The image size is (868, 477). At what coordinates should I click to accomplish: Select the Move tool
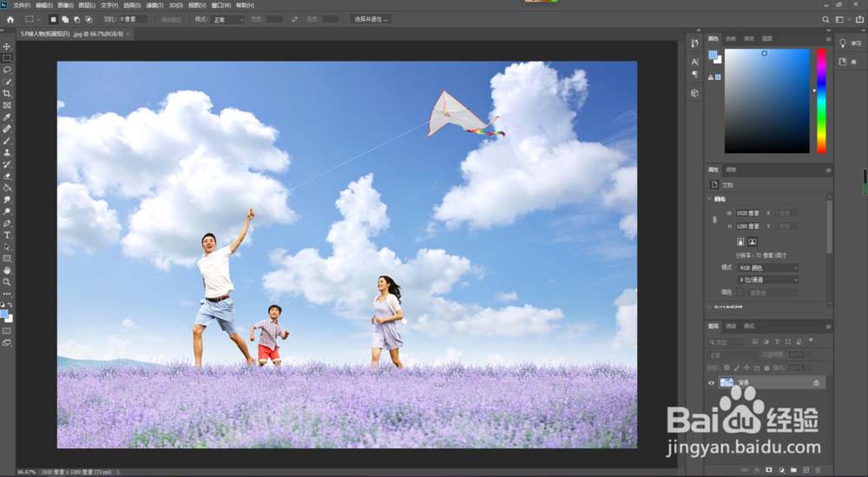pos(7,47)
